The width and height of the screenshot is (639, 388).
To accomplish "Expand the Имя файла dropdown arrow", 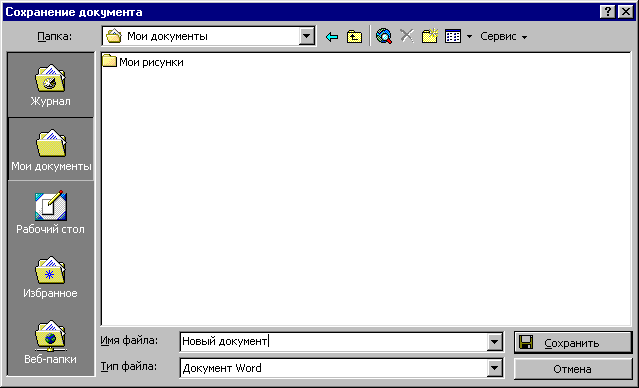I will click(494, 342).
